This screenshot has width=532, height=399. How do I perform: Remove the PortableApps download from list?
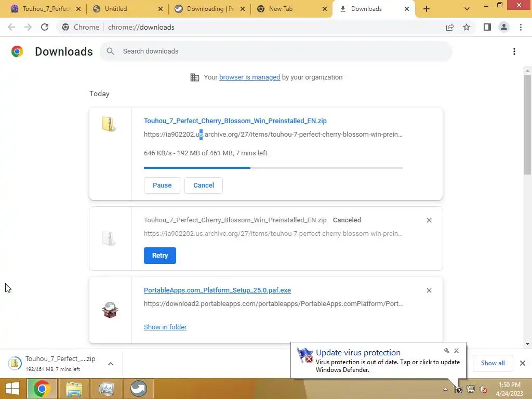click(x=429, y=290)
